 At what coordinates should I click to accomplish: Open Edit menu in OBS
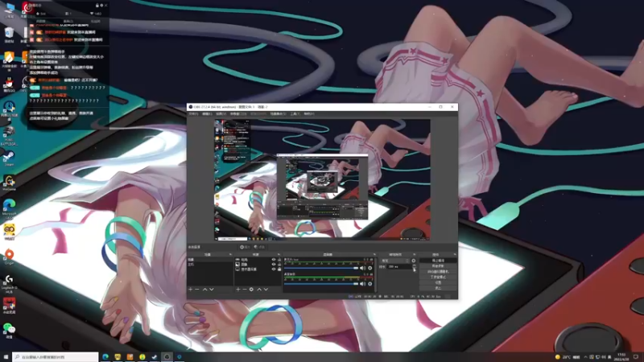207,113
